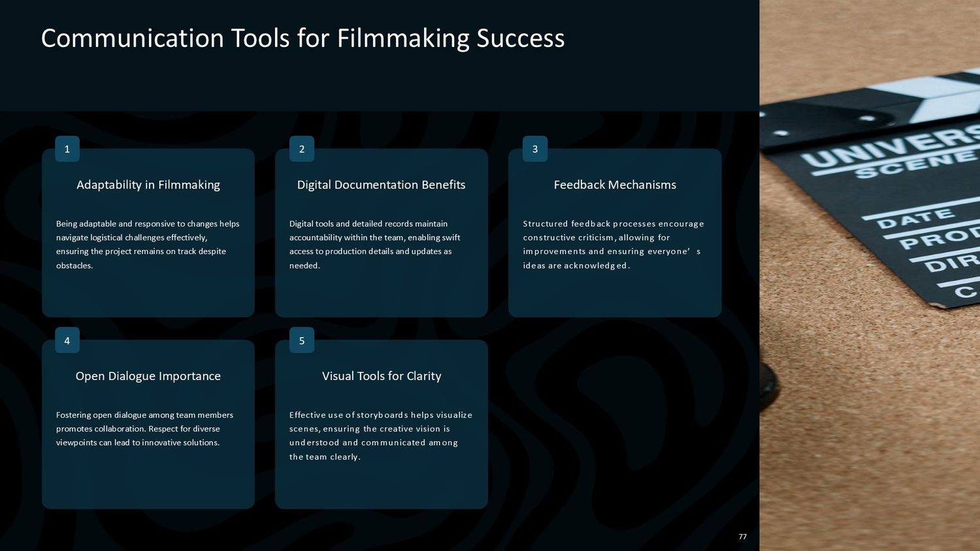Click number badge 1 on Adaptability card
The height and width of the screenshot is (551, 980).
(x=67, y=149)
